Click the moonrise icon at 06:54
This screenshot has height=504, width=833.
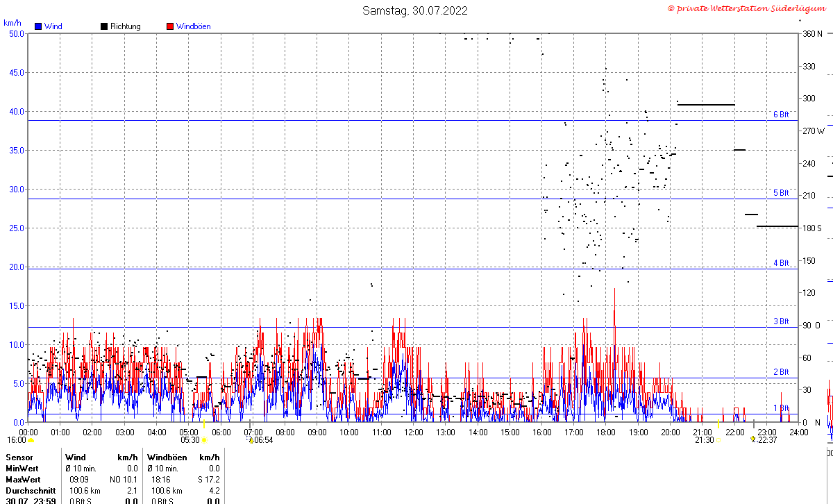tap(250, 440)
